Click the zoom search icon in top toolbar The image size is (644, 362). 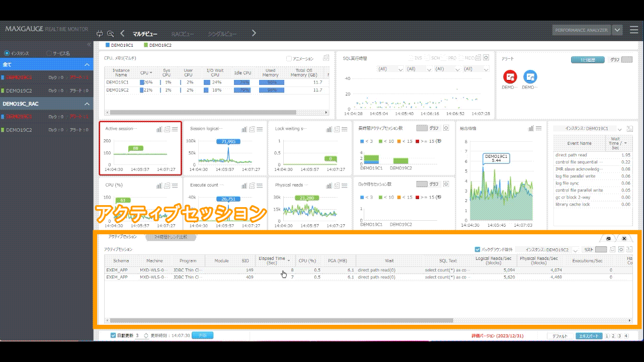point(111,34)
